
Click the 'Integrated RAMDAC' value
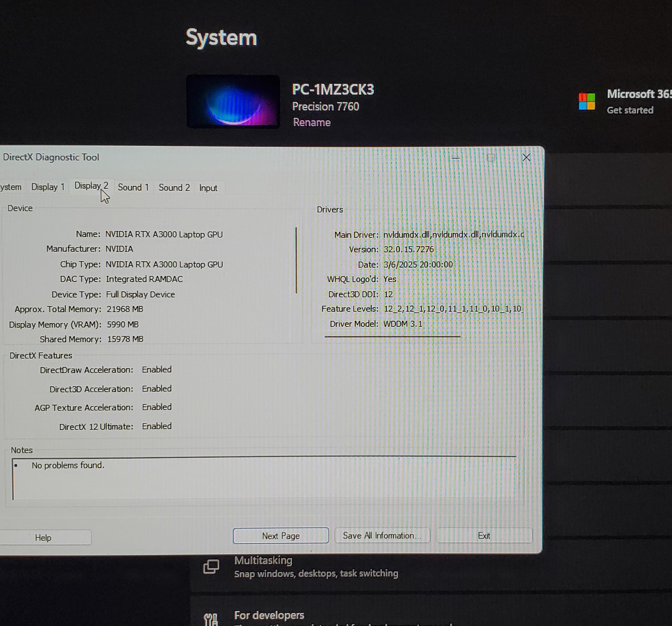tap(144, 279)
